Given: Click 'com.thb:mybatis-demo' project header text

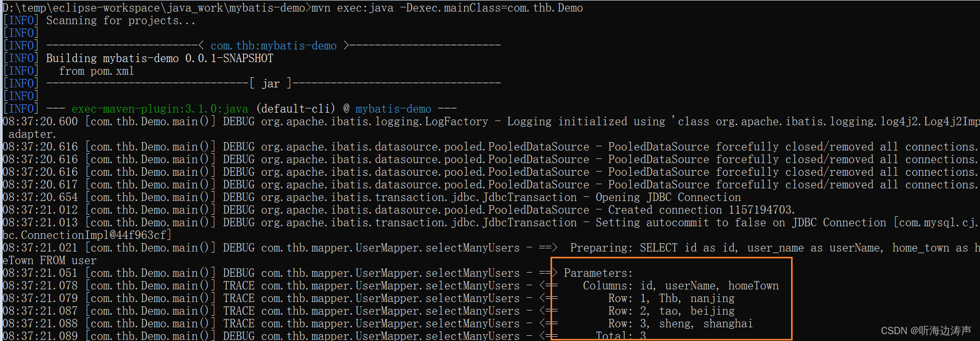Looking at the screenshot, I should (273, 46).
